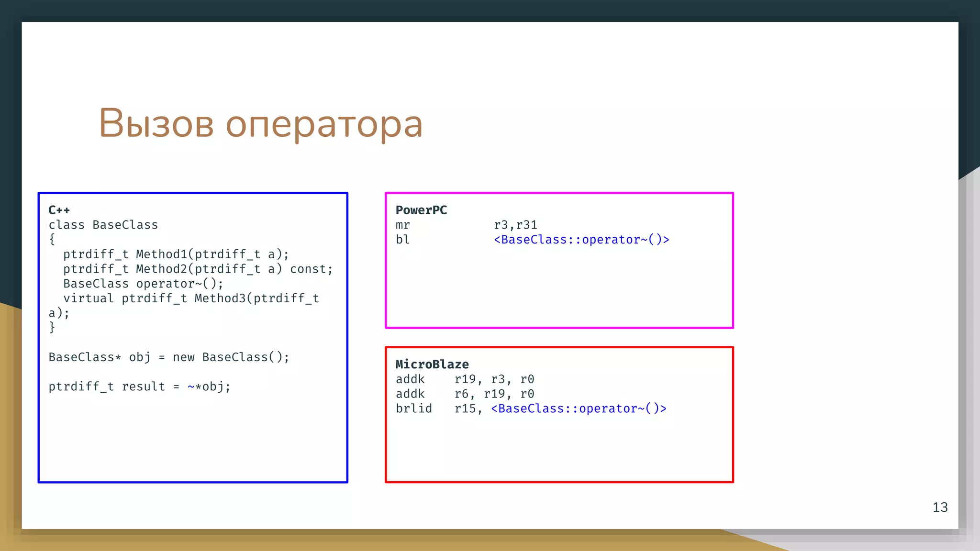Click the operand "r3,r31"
Viewport: 980px width, 551px height.
pos(516,225)
